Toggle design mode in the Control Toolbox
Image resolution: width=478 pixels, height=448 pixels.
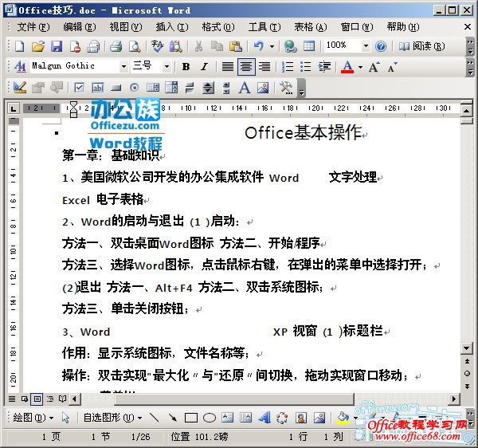pos(20,88)
